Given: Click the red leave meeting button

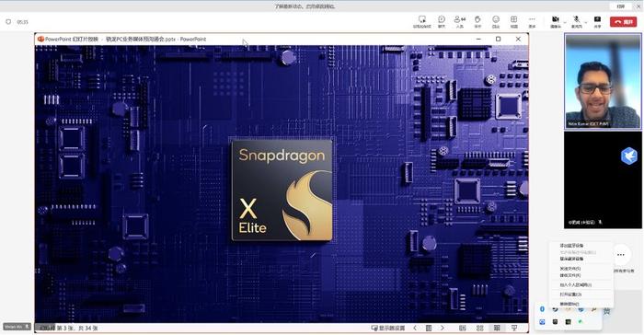Looking at the screenshot, I should 623,22.
